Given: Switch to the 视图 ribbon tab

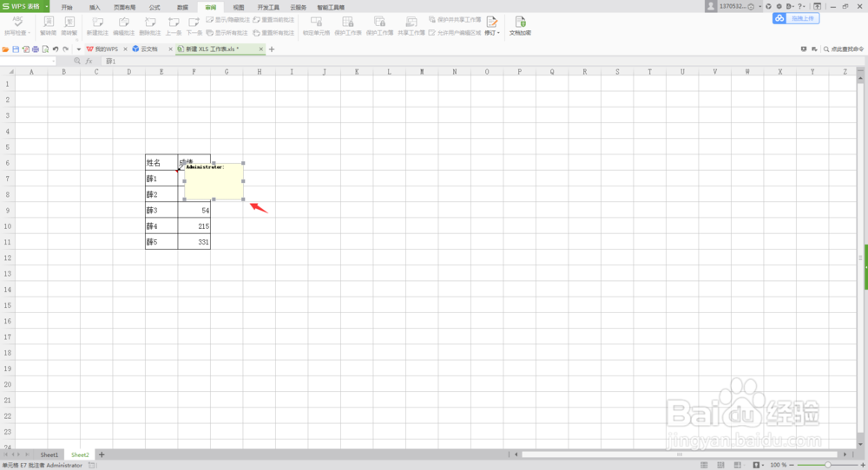Looking at the screenshot, I should click(239, 7).
